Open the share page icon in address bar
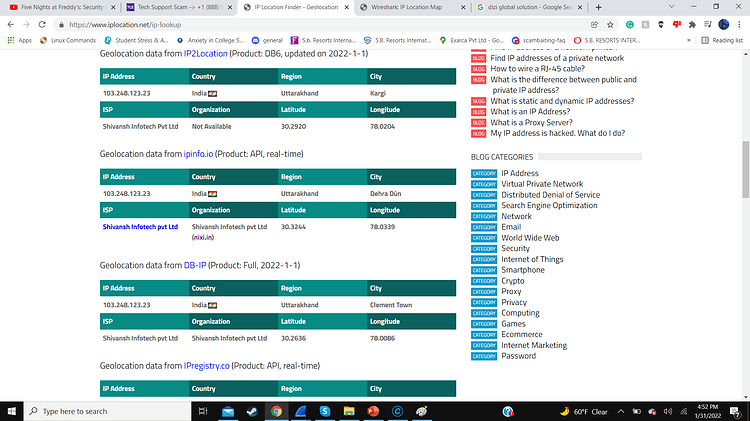The image size is (750, 421). [595, 24]
